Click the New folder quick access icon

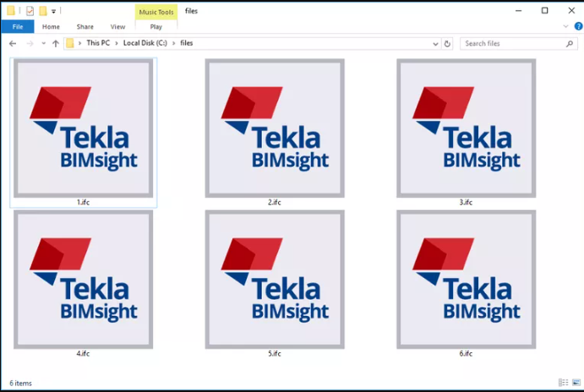(x=43, y=11)
